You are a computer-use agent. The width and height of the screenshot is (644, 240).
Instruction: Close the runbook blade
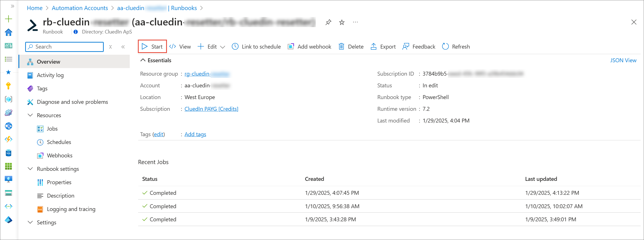(x=634, y=22)
